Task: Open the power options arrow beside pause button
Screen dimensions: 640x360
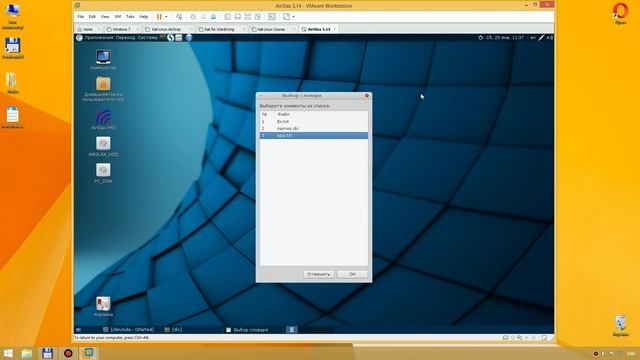Action: 166,17
